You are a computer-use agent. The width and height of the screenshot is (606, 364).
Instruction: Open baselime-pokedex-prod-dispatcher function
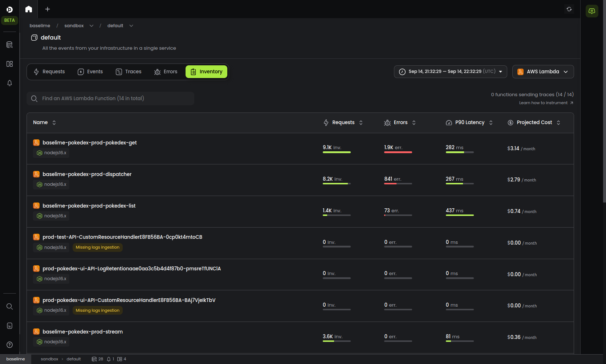(x=87, y=174)
